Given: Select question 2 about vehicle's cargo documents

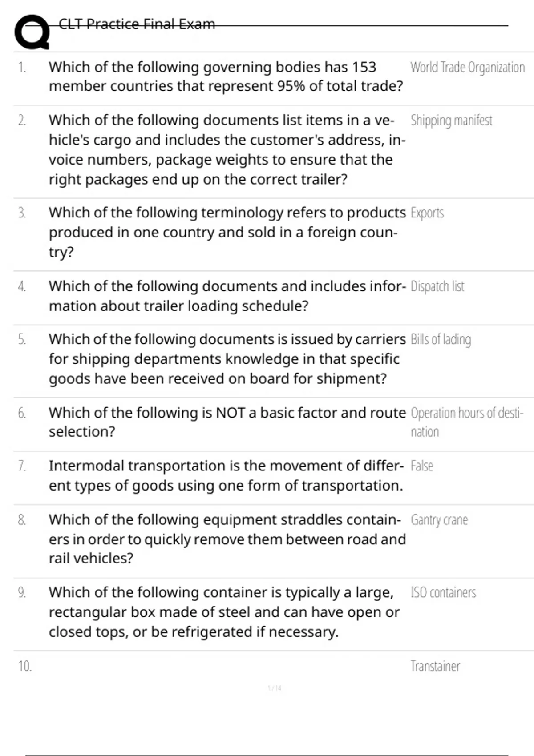Looking at the screenshot, I should (x=227, y=149).
